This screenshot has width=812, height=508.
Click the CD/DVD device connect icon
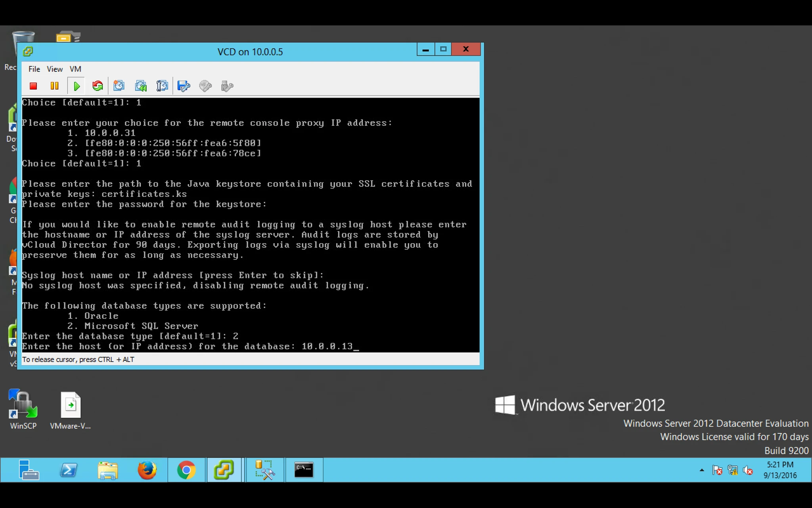pyautogui.click(x=205, y=86)
